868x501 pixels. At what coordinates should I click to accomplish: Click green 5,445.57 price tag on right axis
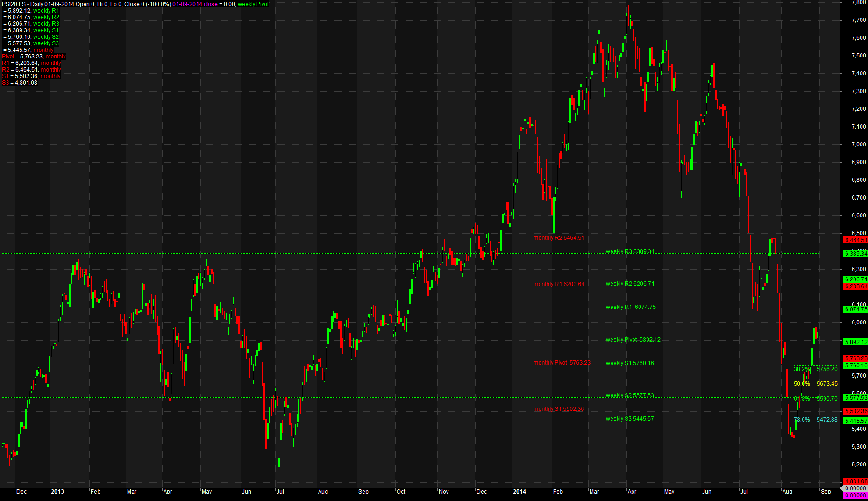tap(855, 421)
